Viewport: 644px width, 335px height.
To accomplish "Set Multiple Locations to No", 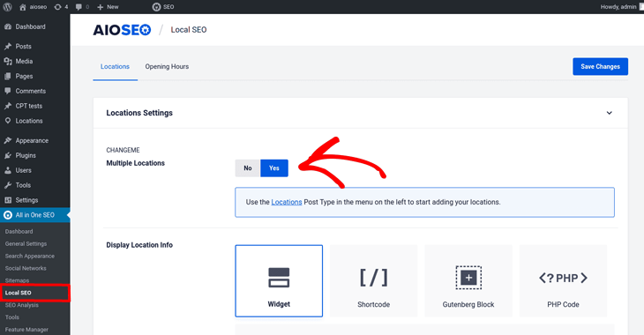I will click(248, 168).
